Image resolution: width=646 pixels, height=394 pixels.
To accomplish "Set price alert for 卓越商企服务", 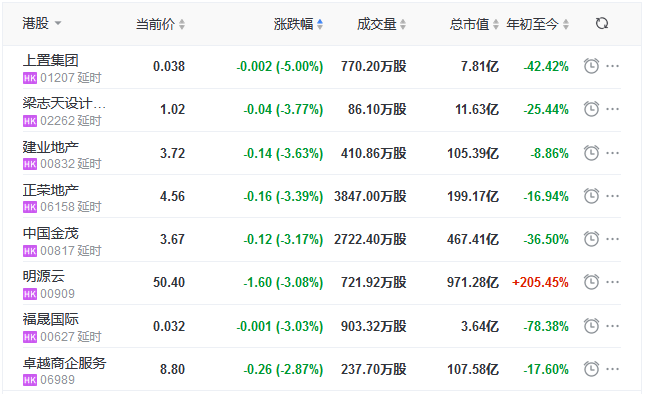I will [x=591, y=369].
